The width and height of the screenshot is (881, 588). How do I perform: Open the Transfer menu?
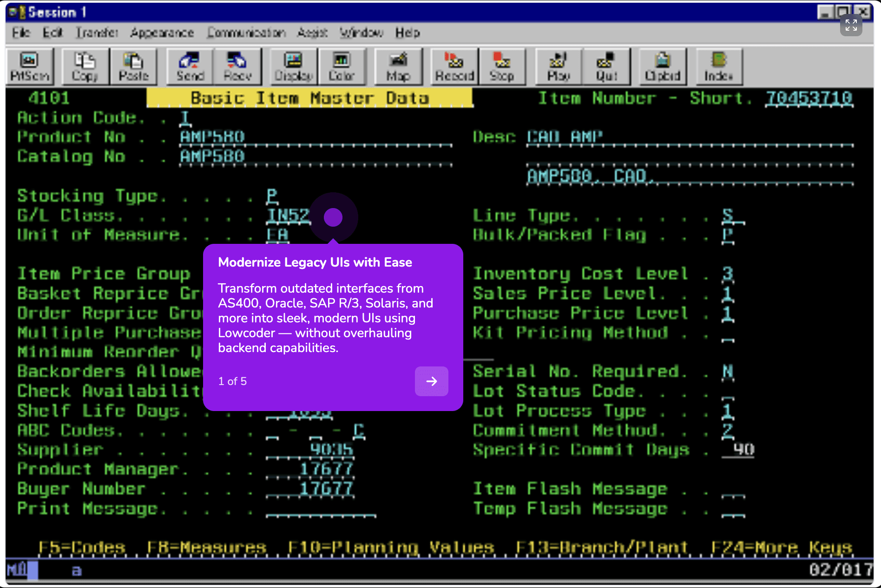[x=97, y=33]
